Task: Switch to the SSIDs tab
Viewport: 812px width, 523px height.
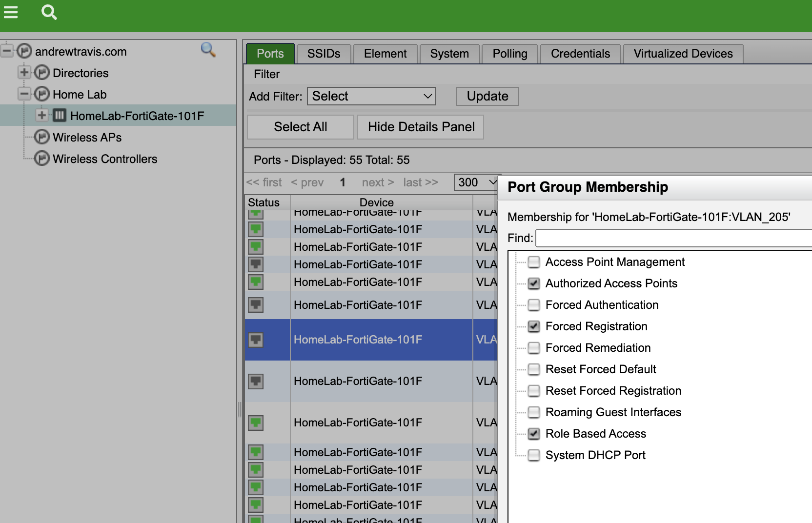Action: pyautogui.click(x=324, y=54)
